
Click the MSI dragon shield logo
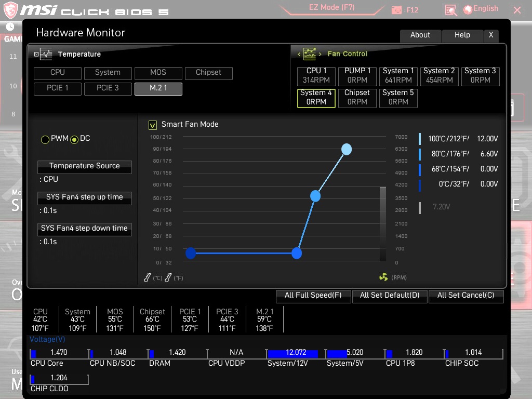click(x=10, y=10)
